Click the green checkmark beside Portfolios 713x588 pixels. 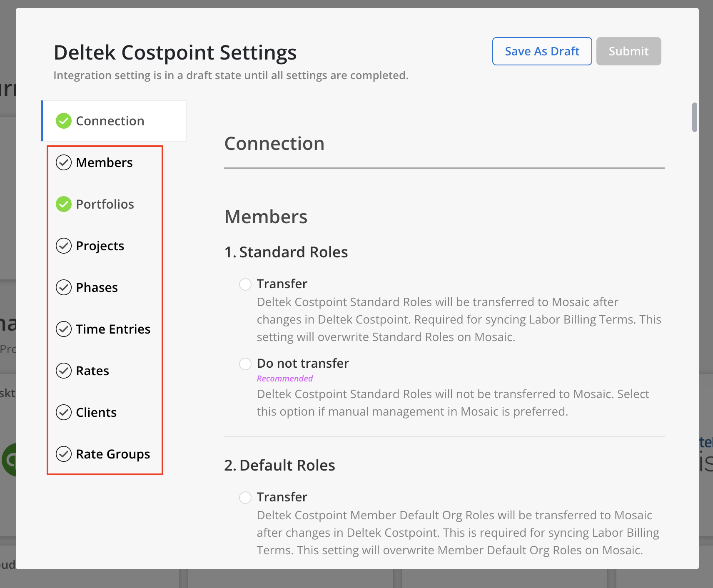point(64,204)
